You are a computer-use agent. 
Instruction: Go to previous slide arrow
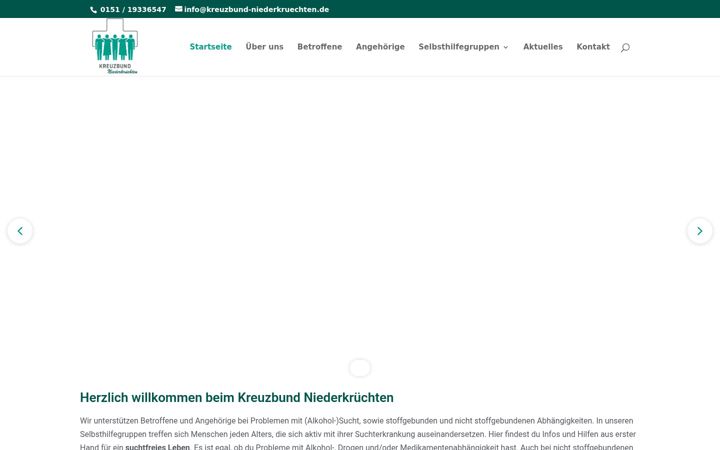click(20, 231)
